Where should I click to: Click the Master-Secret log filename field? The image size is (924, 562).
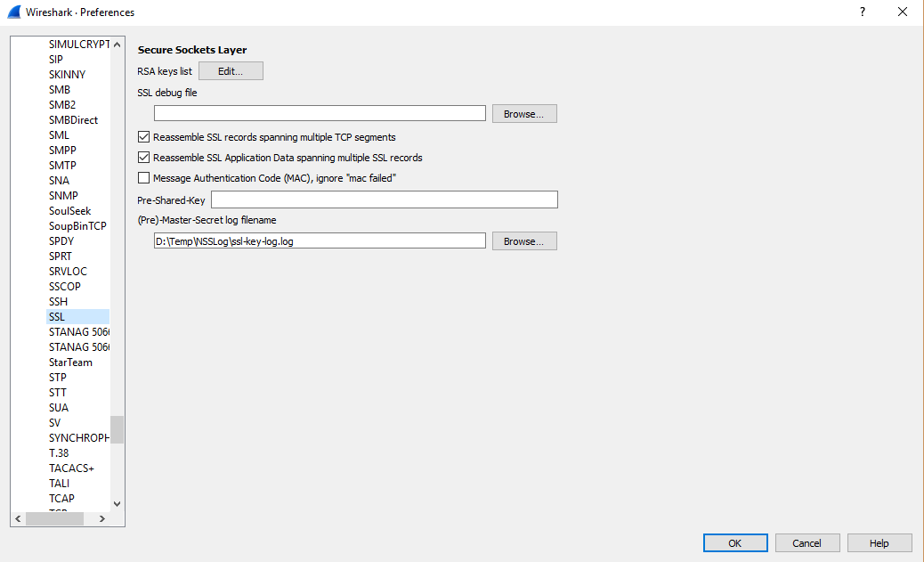320,241
